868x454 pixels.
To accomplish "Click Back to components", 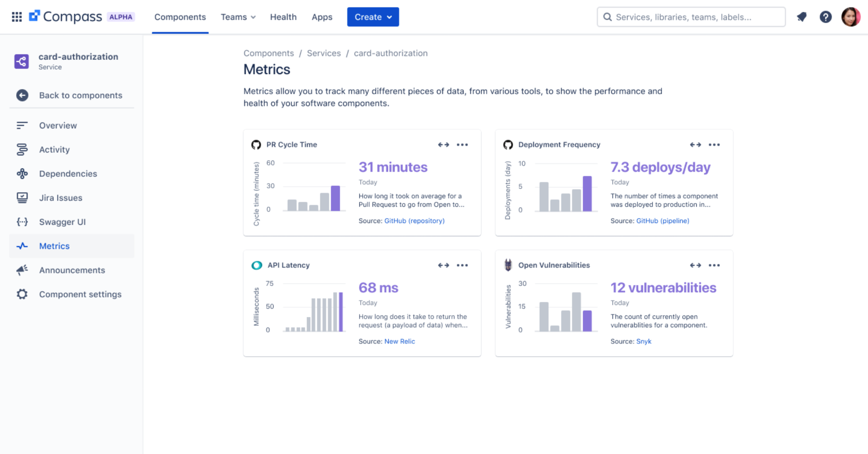I will (81, 95).
